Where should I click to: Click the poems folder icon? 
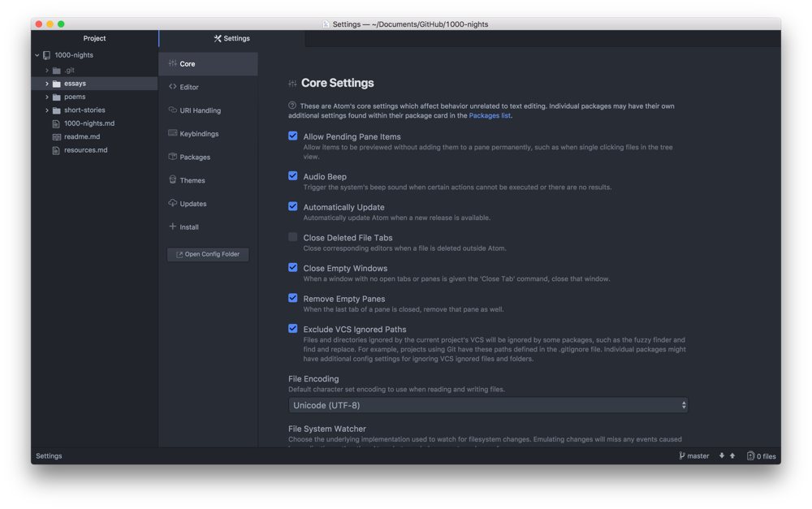click(x=57, y=97)
